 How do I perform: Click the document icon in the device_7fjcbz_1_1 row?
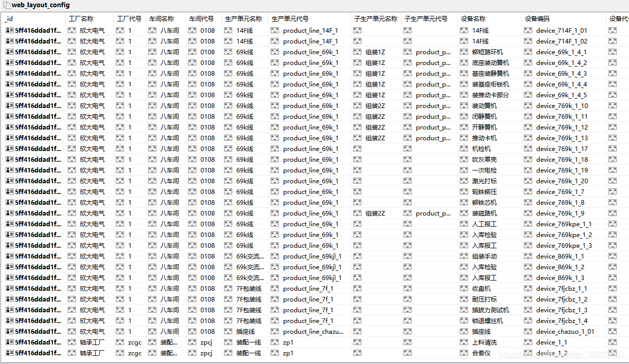pyautogui.click(x=10, y=289)
